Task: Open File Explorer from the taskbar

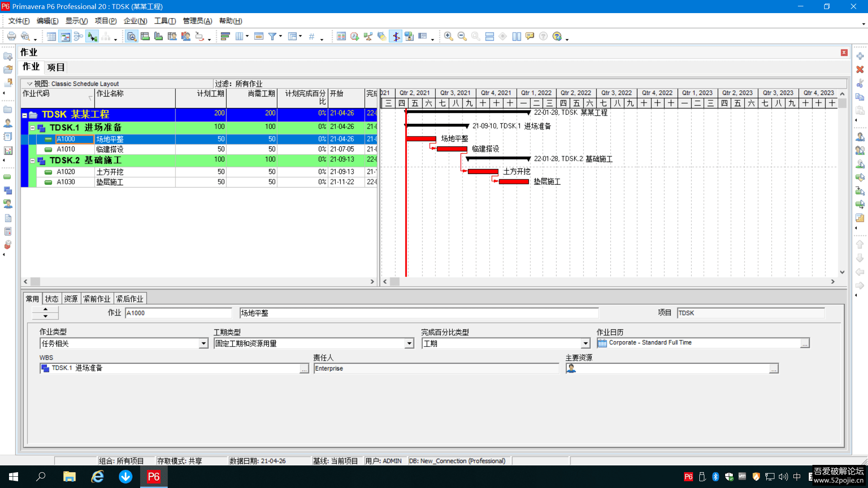Action: 69,477
